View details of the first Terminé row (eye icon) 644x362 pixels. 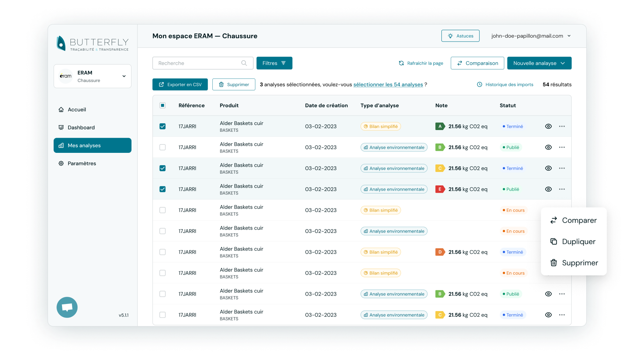coord(548,126)
